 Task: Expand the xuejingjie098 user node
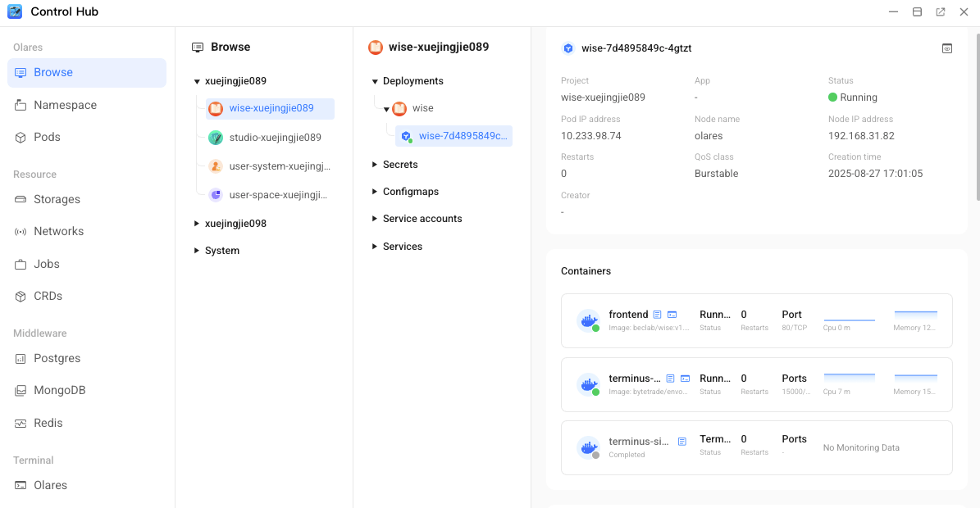coord(197,224)
